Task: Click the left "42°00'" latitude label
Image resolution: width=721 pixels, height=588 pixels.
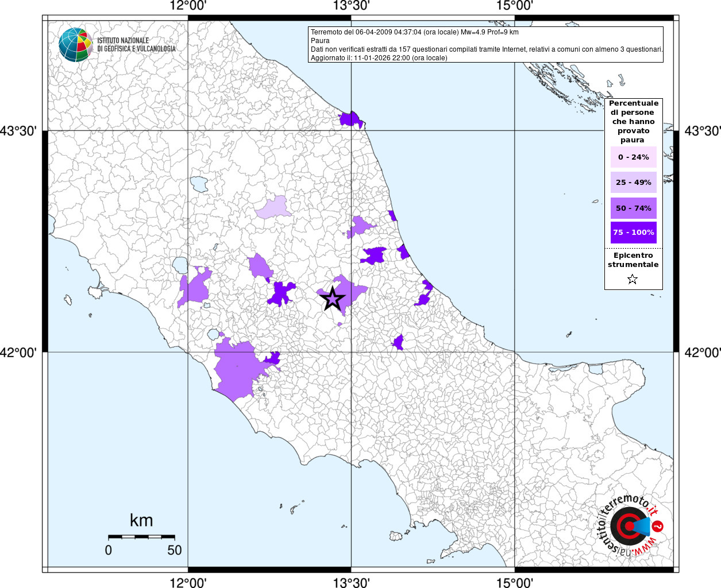Action: 18,352
